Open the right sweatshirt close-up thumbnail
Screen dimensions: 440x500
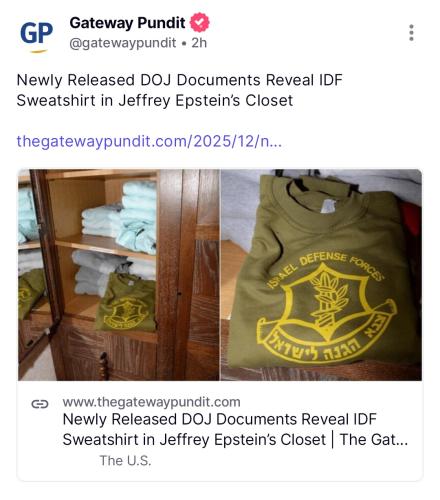[321, 275]
